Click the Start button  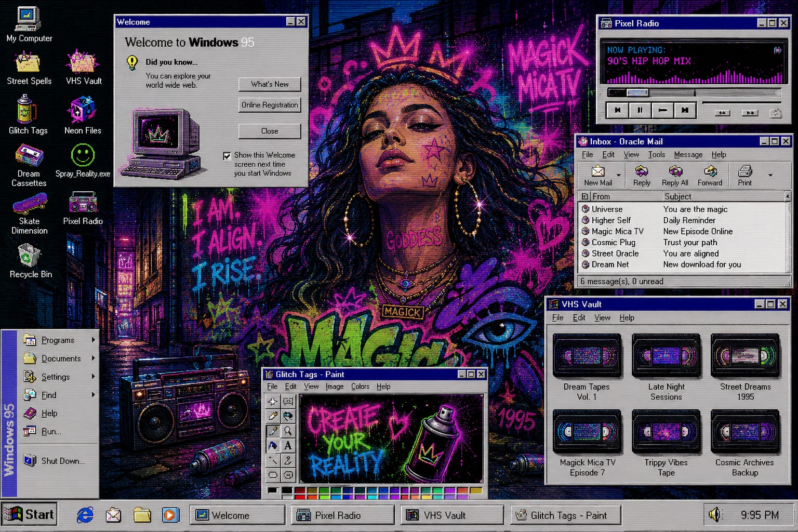point(29,514)
